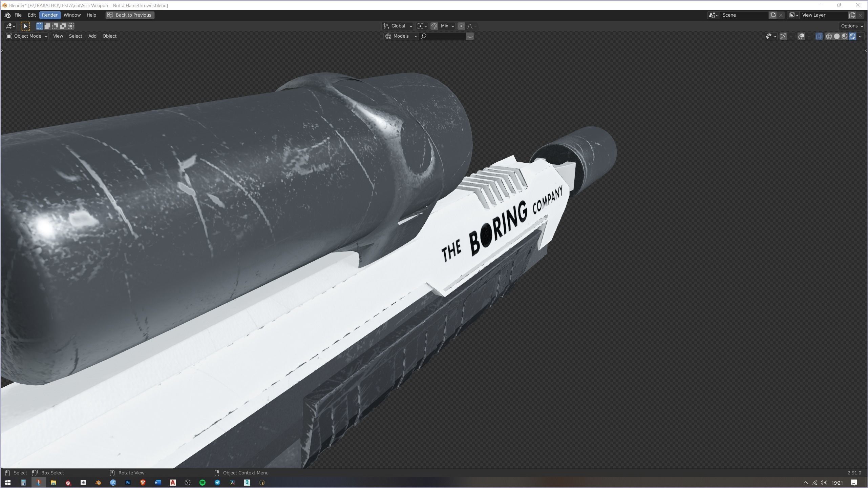Open OBS Studio from the taskbar

[x=187, y=483]
